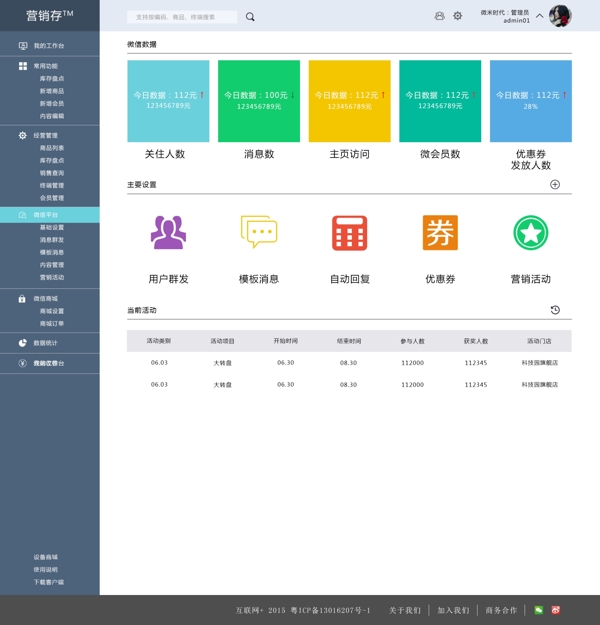Open 基础设置 in the sidebar
The height and width of the screenshot is (625, 600).
tap(52, 227)
